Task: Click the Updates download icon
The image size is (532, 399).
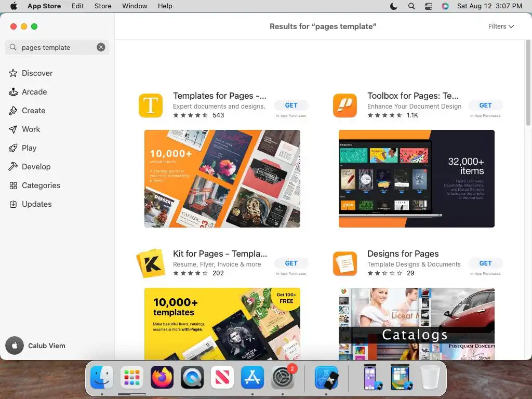Action: (x=13, y=204)
